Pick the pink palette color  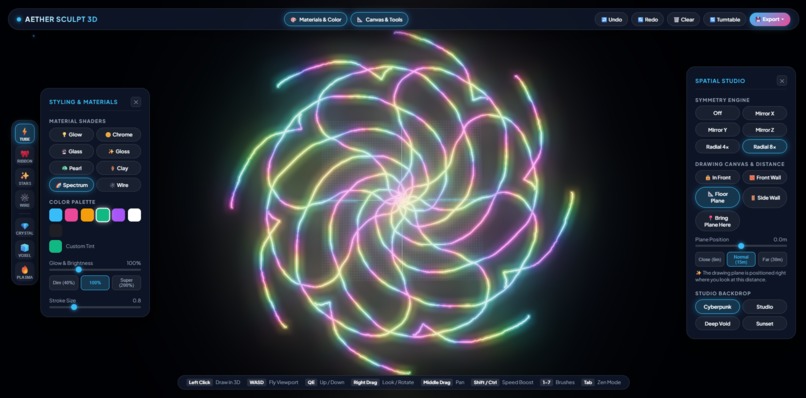[x=71, y=215]
